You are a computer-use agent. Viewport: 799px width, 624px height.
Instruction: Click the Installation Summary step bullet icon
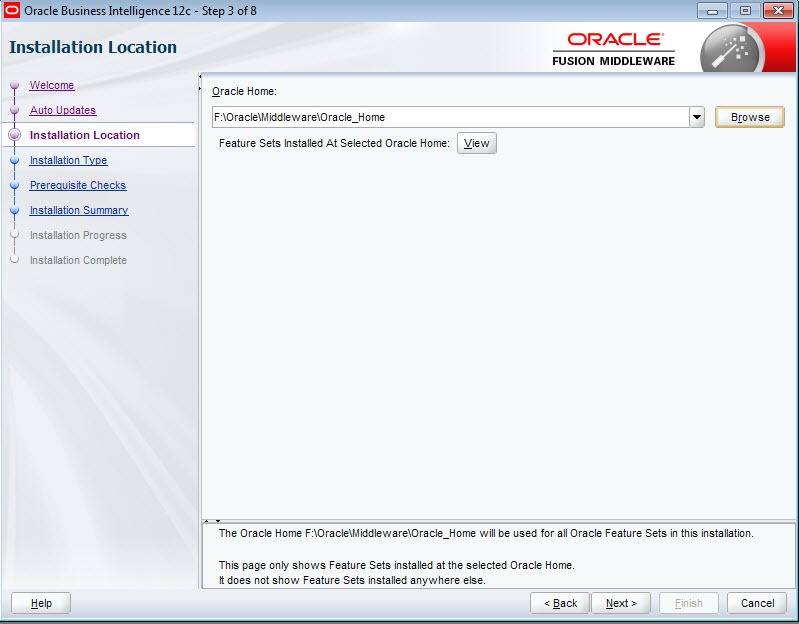15,210
